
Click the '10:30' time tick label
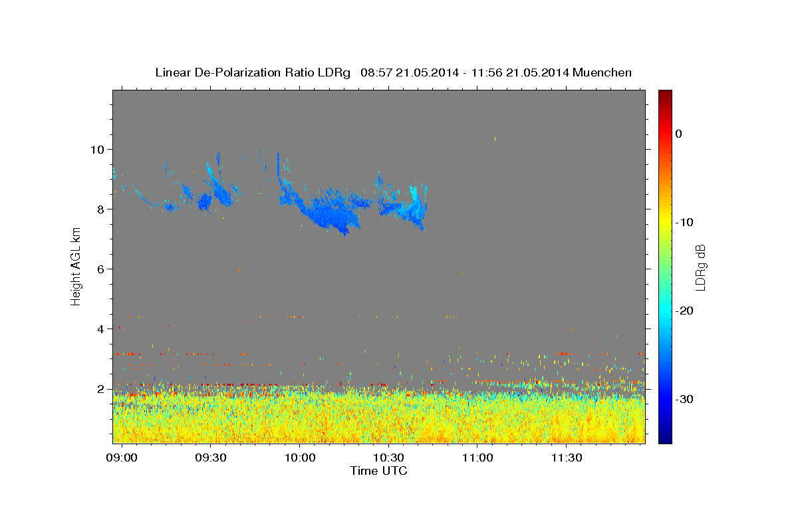389,459
